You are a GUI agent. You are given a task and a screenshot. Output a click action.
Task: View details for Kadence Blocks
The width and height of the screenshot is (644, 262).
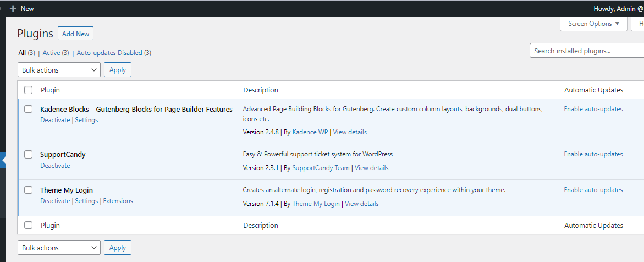(x=350, y=132)
